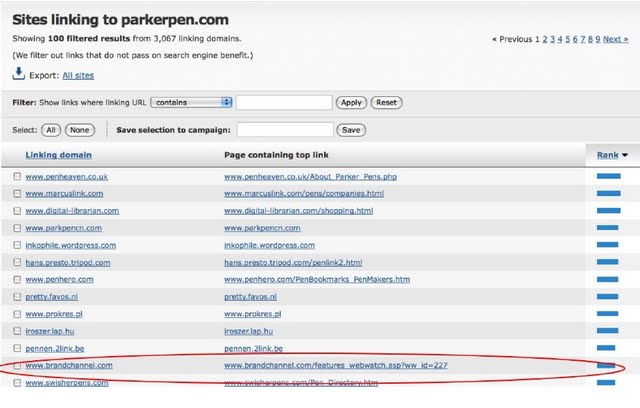This screenshot has width=640, height=408.
Task: Open the About_Parker_Pens.php page link
Action: click(x=310, y=177)
